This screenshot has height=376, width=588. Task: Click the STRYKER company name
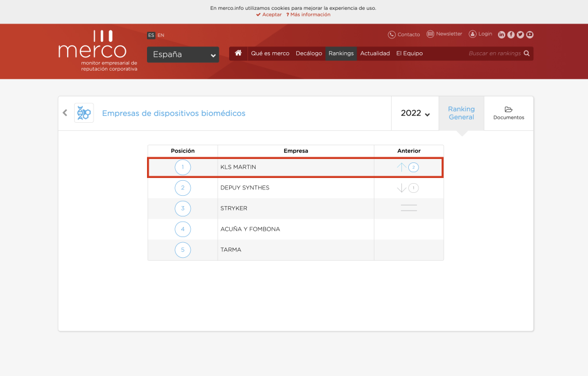click(234, 208)
